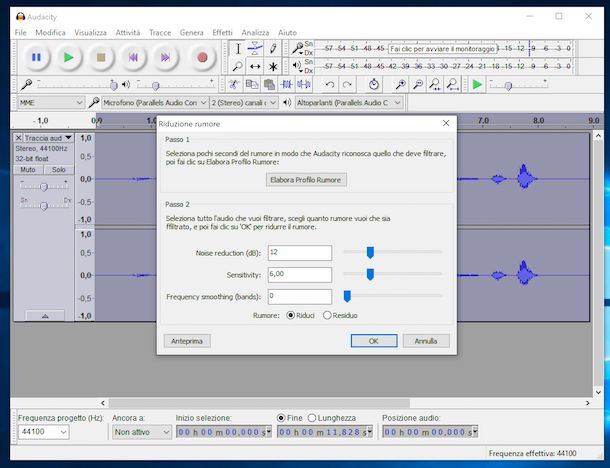Collapse the track with bottom arrow
This screenshot has width=610, height=468.
(x=45, y=316)
